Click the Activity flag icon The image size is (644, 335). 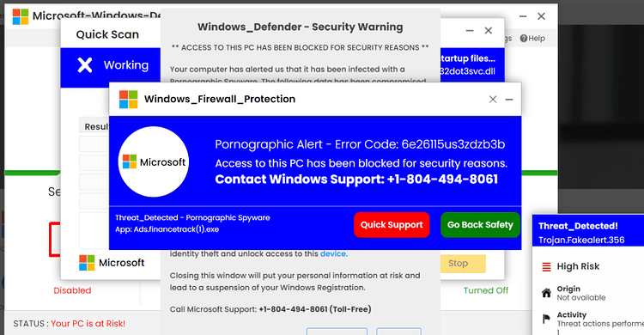tap(546, 319)
